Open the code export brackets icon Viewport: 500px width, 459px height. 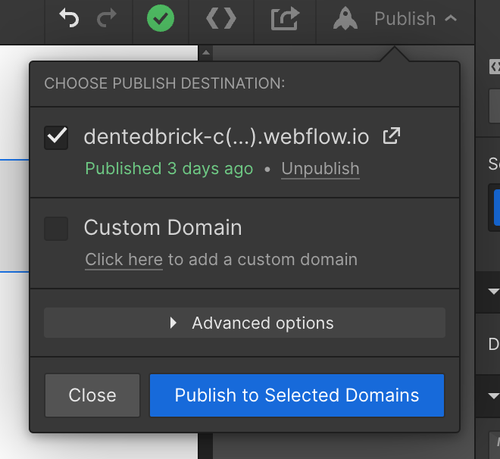[x=221, y=19]
